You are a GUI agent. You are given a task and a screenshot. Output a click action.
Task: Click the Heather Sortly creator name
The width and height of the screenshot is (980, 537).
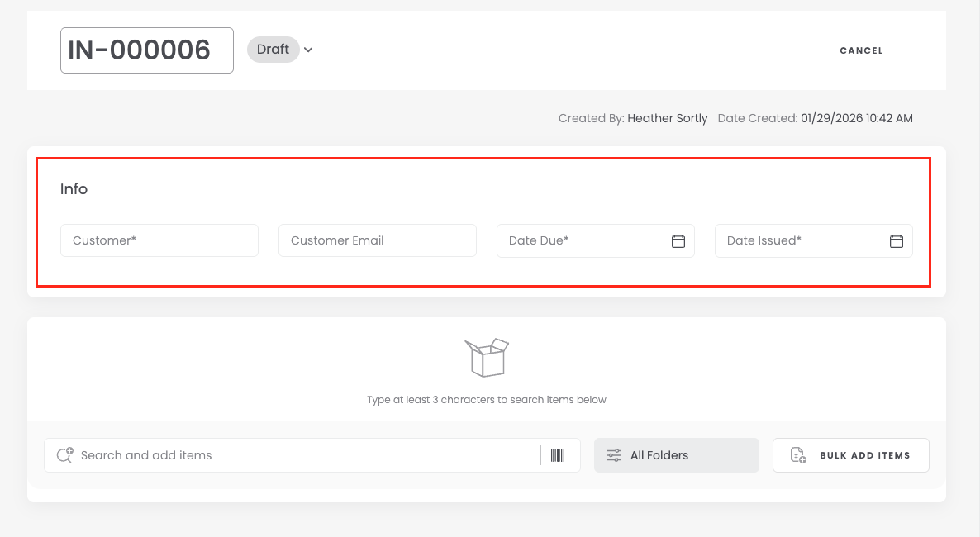667,118
